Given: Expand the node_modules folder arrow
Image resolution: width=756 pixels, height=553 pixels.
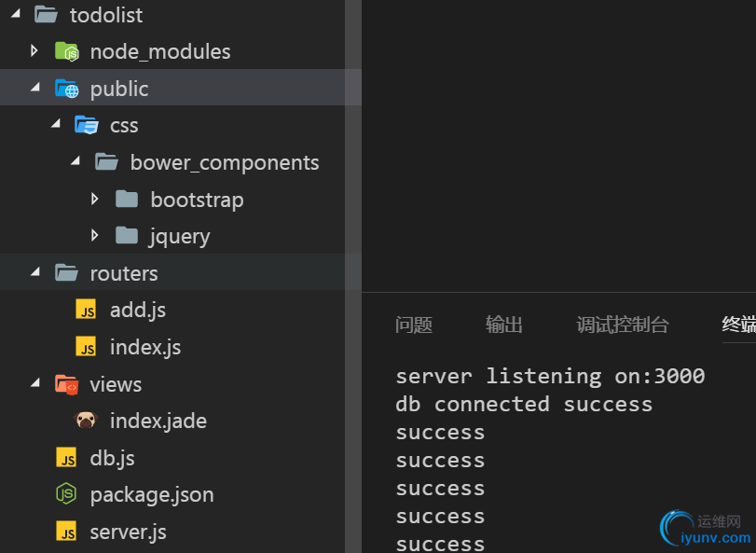Looking at the screenshot, I should click(x=34, y=50).
